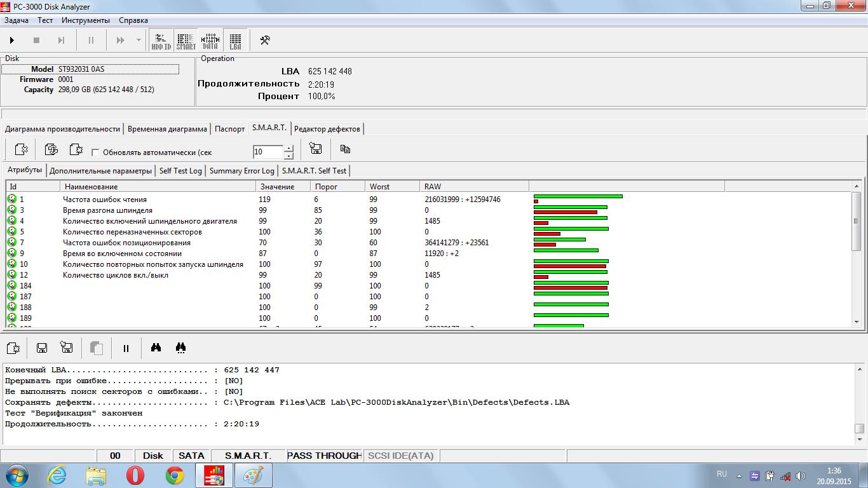Click the LBA toolbar icon

[x=235, y=41]
